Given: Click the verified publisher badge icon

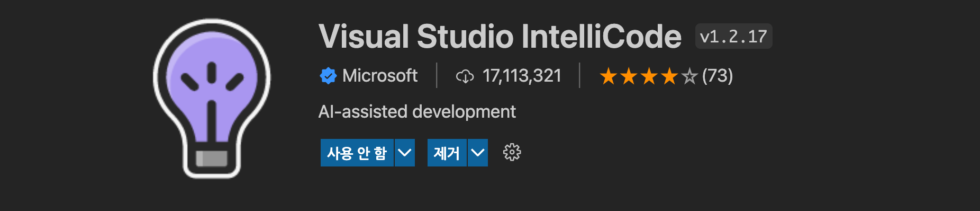Looking at the screenshot, I should (x=328, y=76).
